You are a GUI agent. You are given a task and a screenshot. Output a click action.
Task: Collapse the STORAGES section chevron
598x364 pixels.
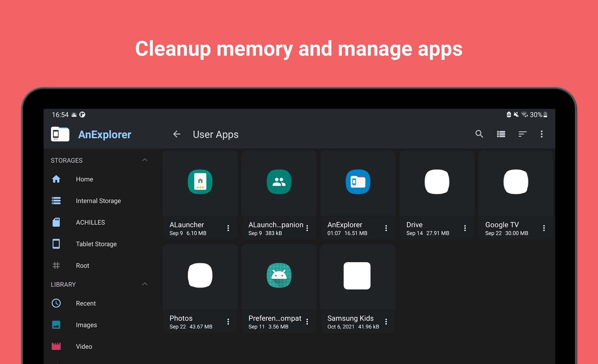(x=145, y=160)
